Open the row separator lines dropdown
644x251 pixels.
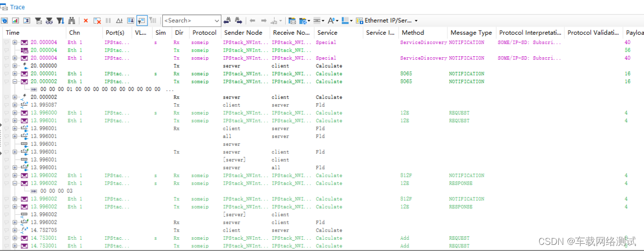point(323,21)
